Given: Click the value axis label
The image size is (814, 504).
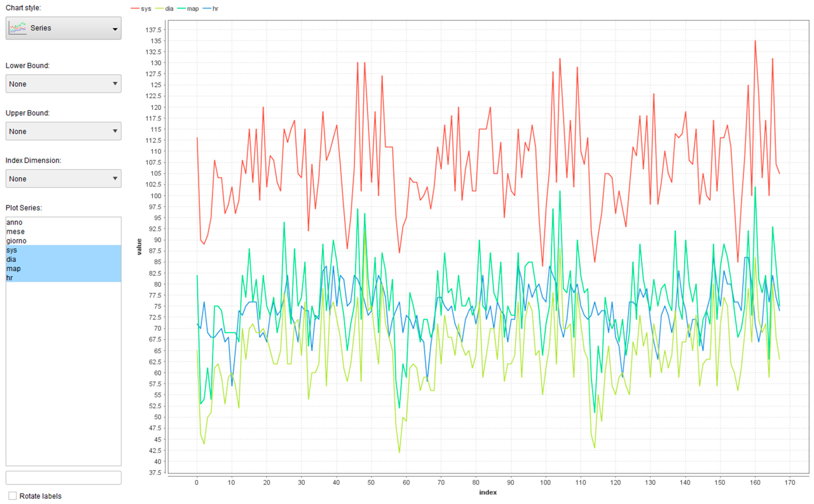Looking at the screenshot, I should (x=139, y=247).
